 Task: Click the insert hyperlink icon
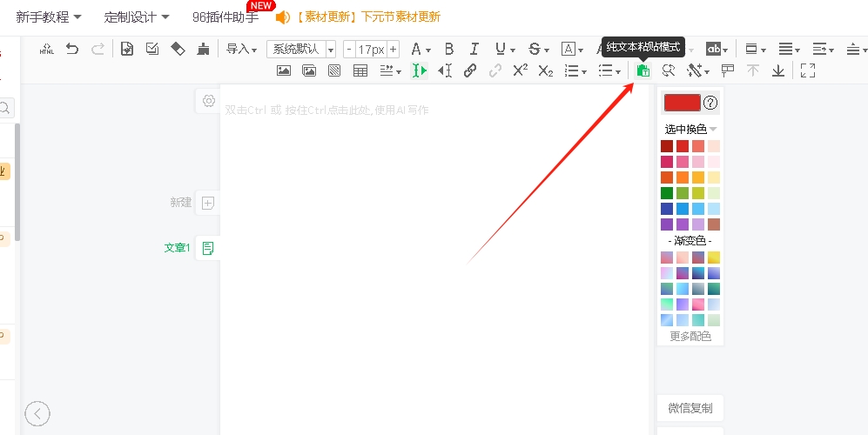[470, 71]
